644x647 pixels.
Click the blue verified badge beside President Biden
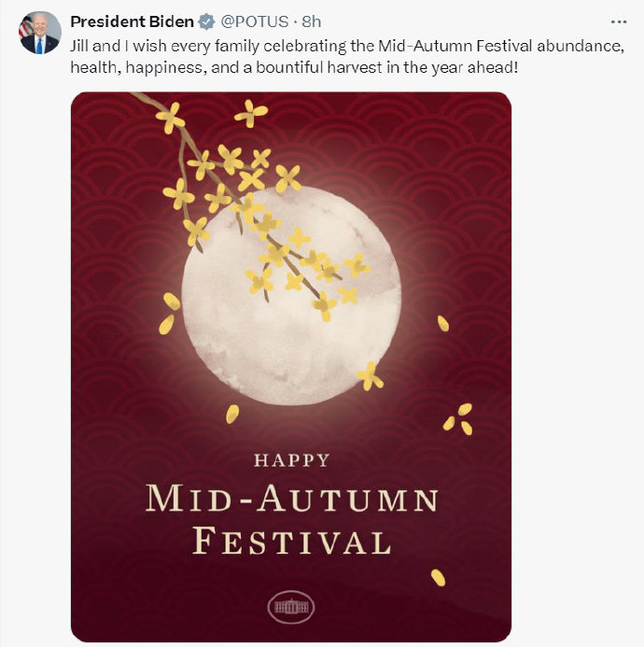pyautogui.click(x=206, y=21)
